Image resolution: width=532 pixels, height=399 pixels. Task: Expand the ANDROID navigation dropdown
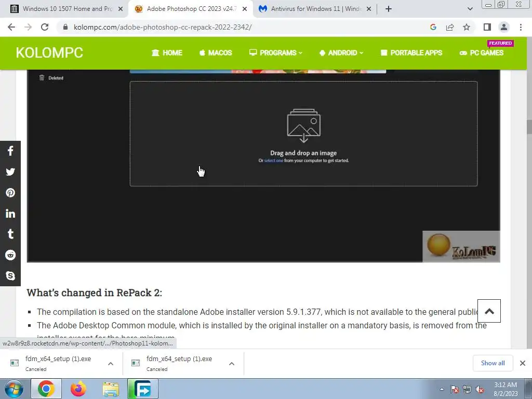point(341,53)
